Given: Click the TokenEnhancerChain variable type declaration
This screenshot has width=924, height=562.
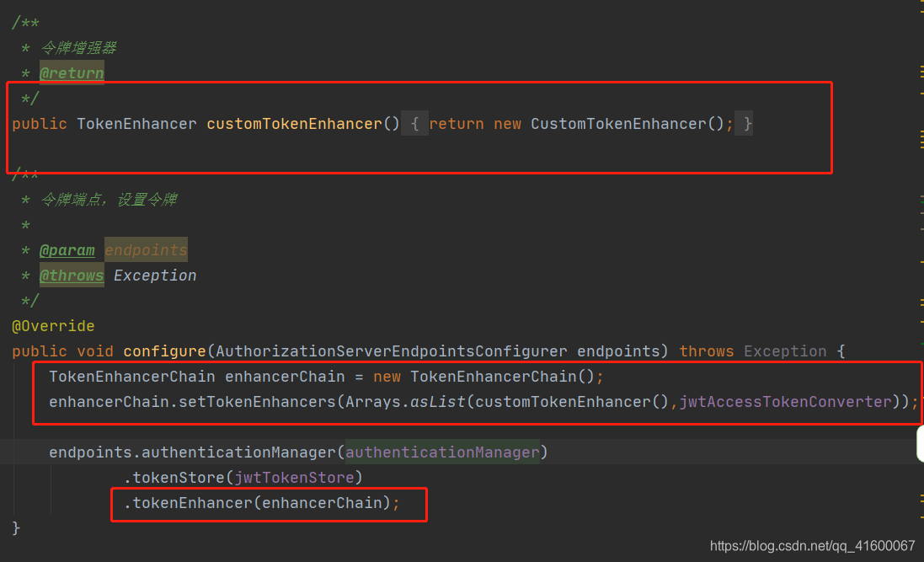Looking at the screenshot, I should click(x=132, y=377).
